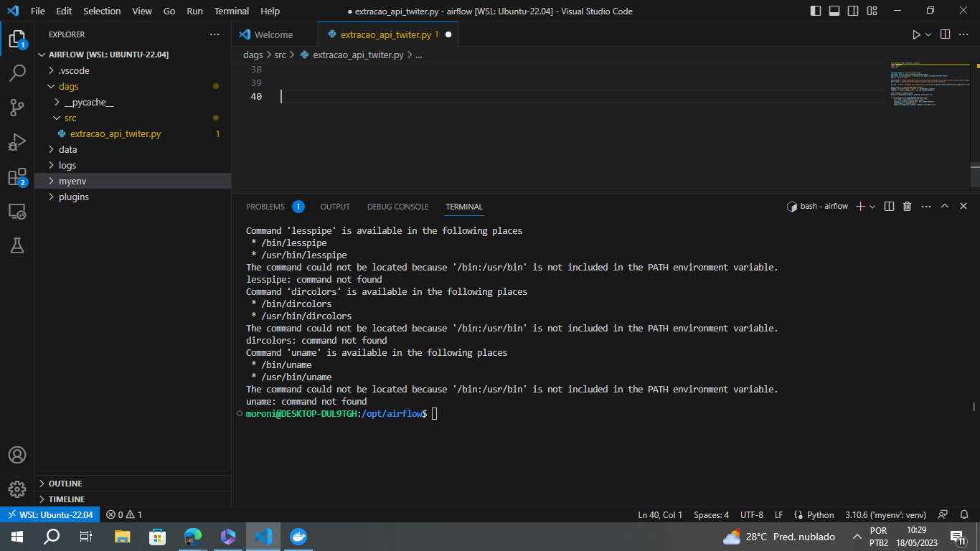
Task: Click src breadcrumb in editor path
Action: (281, 55)
